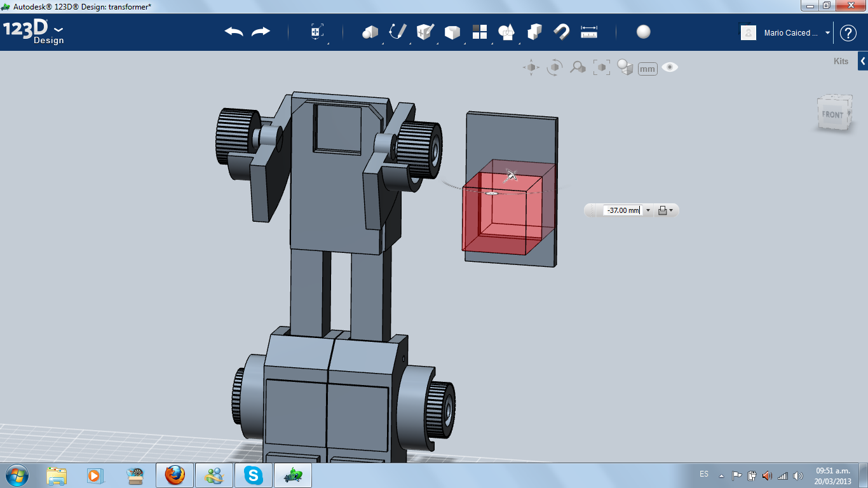Open the Windows Start menu
This screenshot has height=488, width=868.
pyautogui.click(x=16, y=475)
